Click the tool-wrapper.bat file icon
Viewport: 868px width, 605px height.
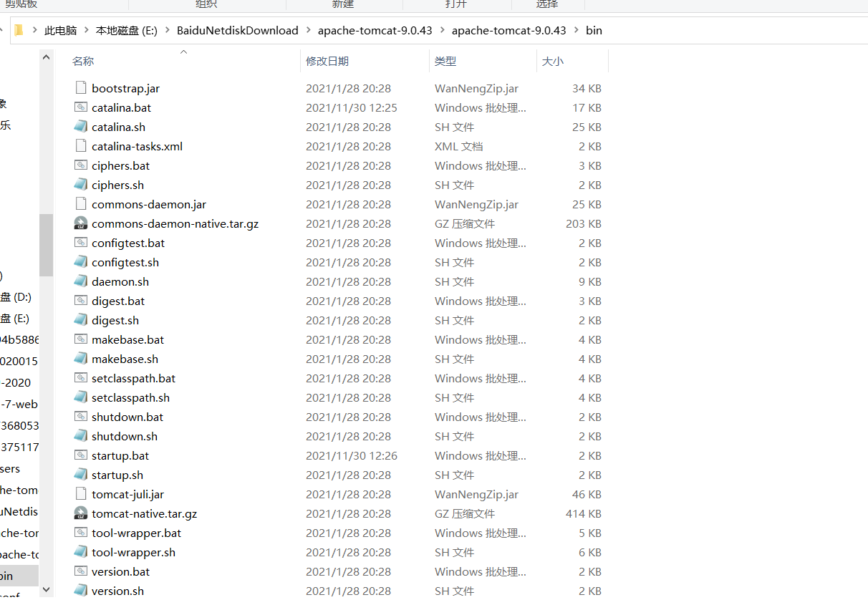[x=81, y=533]
